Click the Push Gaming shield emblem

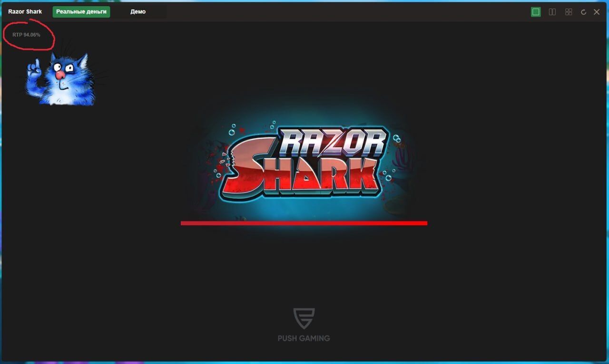[304, 318]
